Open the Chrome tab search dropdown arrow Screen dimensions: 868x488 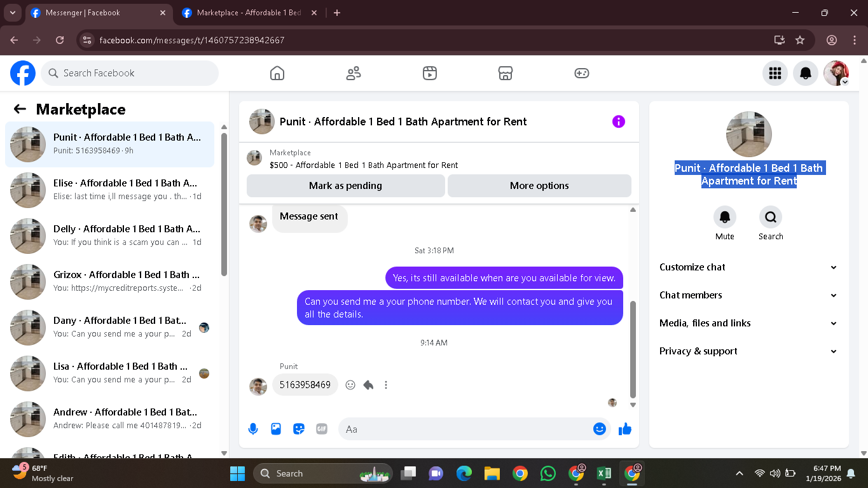pos(12,13)
